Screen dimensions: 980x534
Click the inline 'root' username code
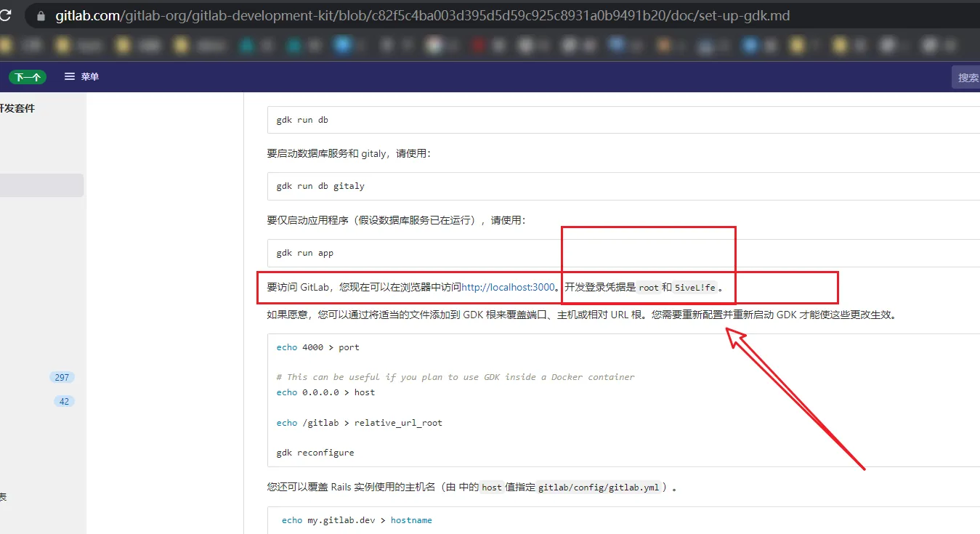click(x=649, y=288)
